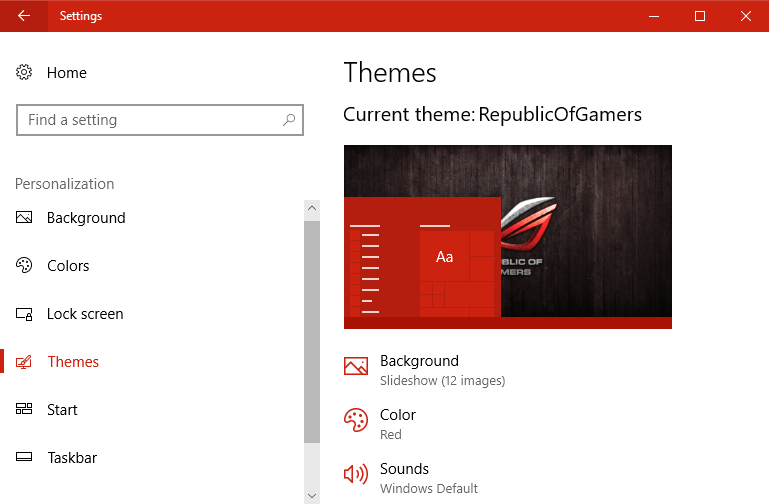This screenshot has width=769, height=504.
Task: Minimize the Settings window
Action: click(654, 16)
